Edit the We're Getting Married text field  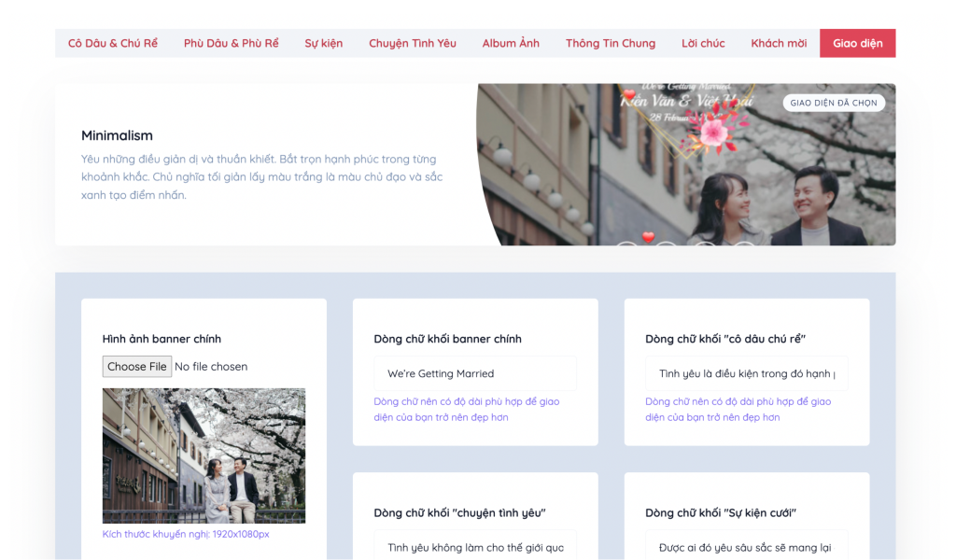[475, 372]
